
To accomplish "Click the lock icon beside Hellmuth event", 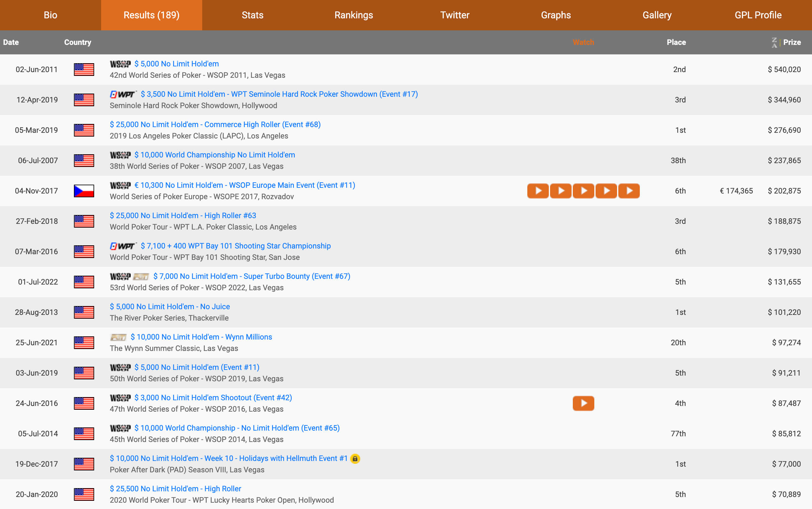I will click(355, 458).
